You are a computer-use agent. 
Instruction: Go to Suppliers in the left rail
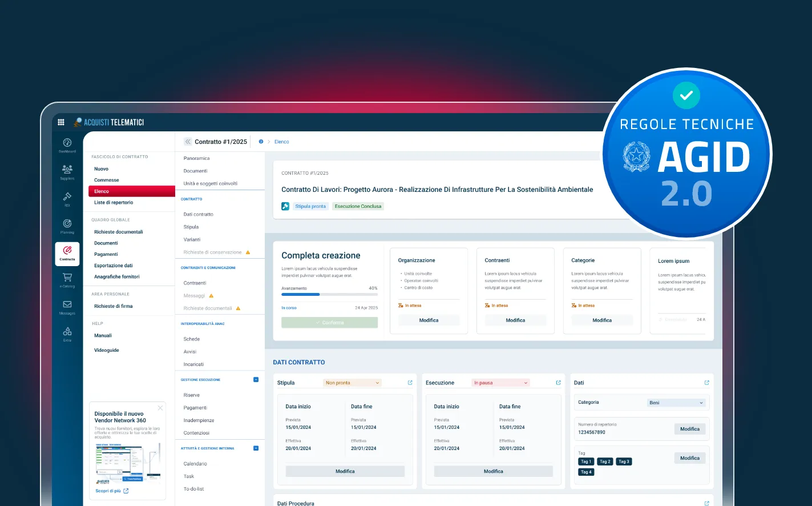coord(67,172)
